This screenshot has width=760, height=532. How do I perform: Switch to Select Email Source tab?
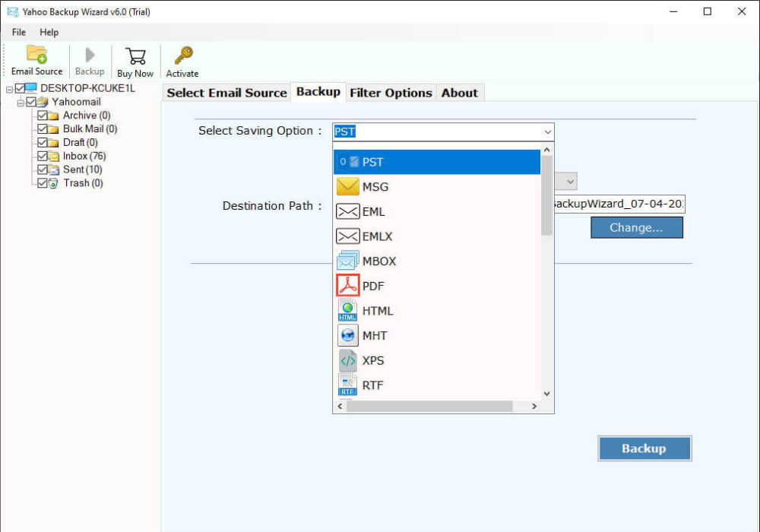tap(226, 93)
